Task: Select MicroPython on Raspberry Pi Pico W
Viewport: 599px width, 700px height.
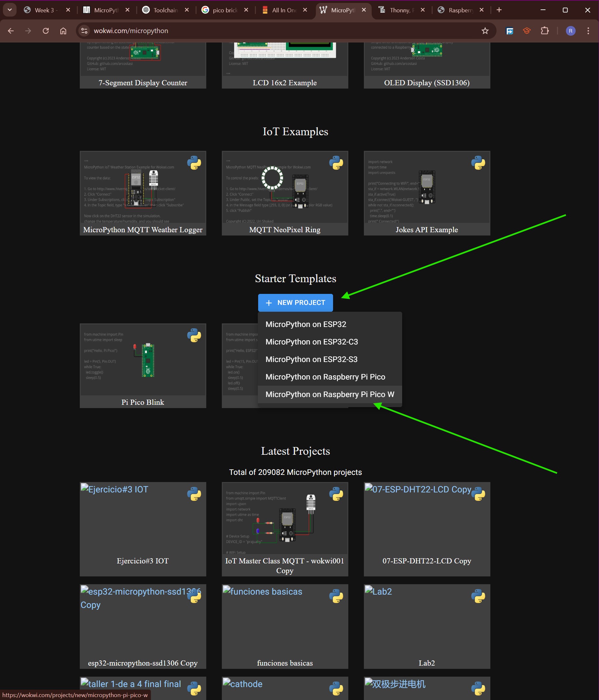Action: click(x=330, y=394)
